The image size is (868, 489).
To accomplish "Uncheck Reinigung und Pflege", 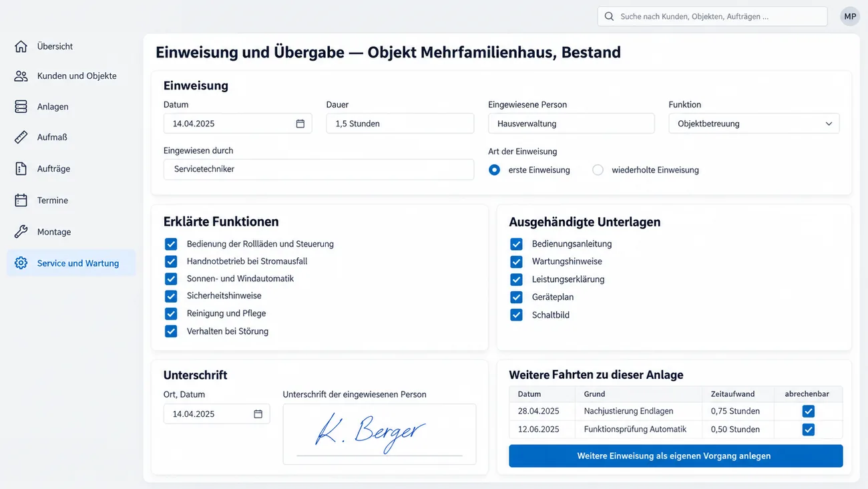I will [x=171, y=313].
